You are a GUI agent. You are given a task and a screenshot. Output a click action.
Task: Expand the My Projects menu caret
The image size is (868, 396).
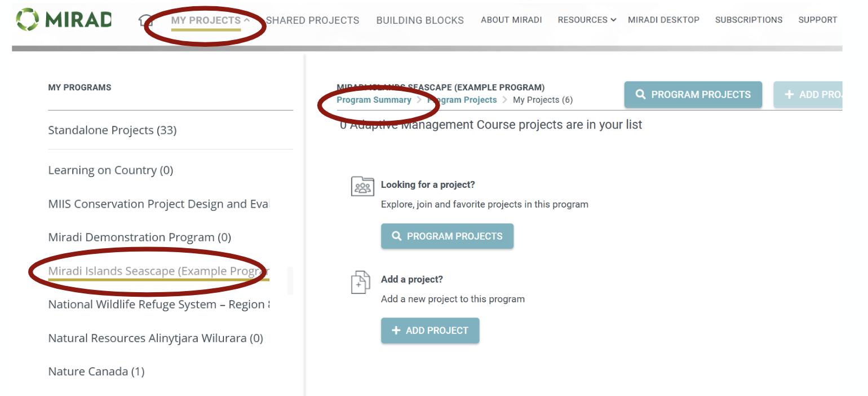pyautogui.click(x=247, y=20)
